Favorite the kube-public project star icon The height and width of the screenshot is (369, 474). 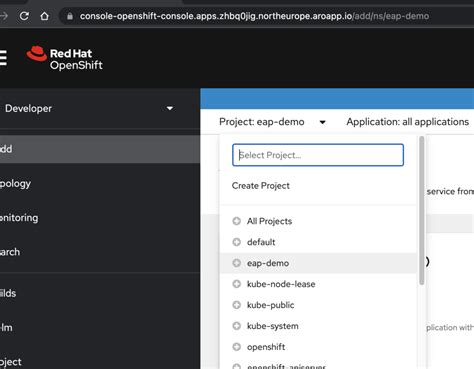(x=236, y=305)
